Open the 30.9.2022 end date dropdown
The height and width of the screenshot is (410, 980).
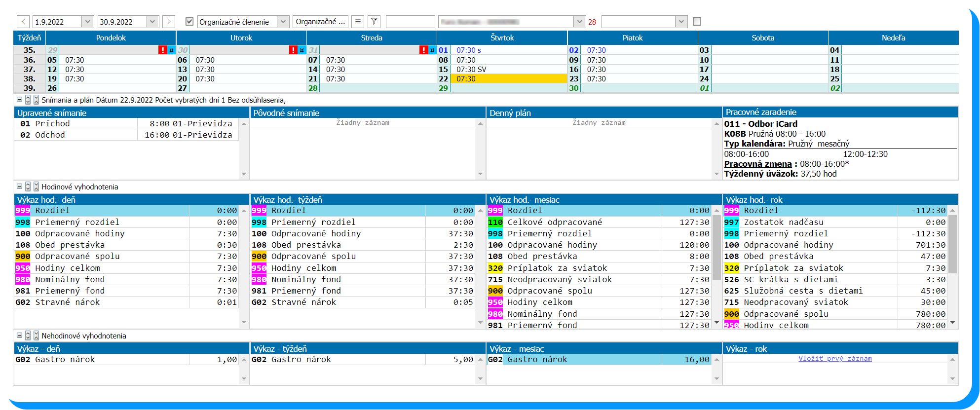(x=152, y=22)
